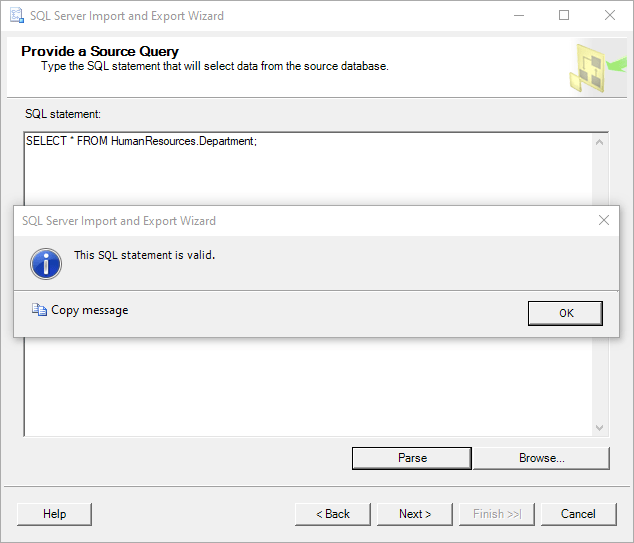Open Help for the wizard
This screenshot has width=634, height=543.
(x=54, y=514)
